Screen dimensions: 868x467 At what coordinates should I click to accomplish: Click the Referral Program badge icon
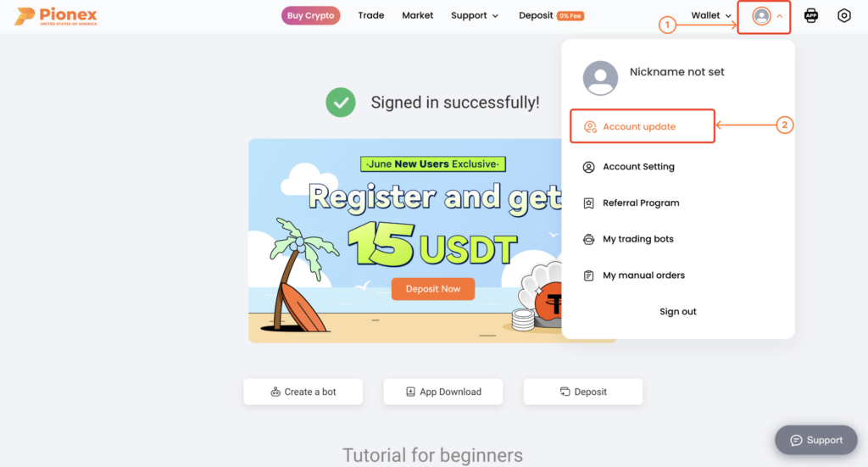[588, 203]
